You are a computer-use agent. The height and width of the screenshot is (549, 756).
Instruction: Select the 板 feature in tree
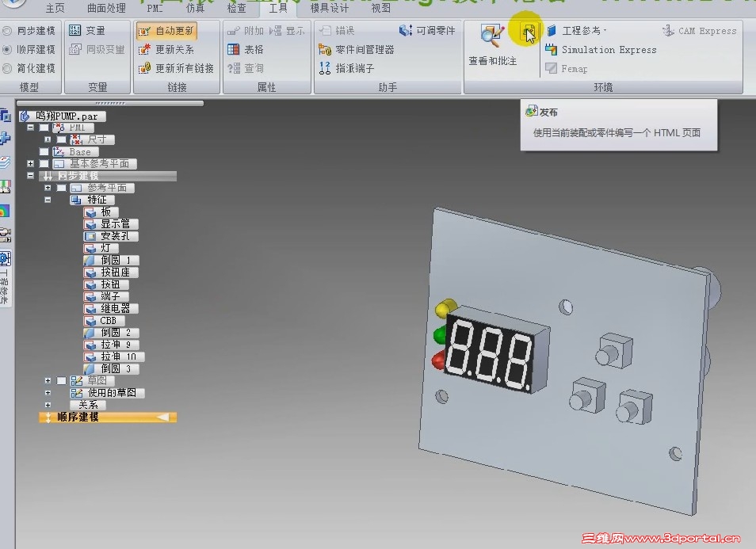(100, 212)
